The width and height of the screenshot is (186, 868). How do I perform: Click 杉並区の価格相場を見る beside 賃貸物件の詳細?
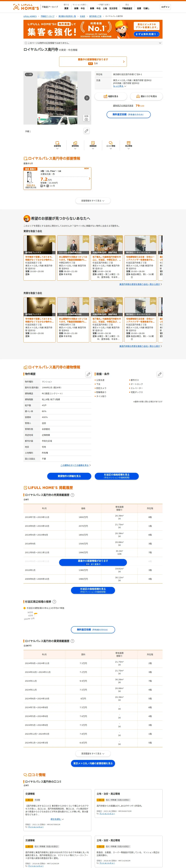click(116, 476)
